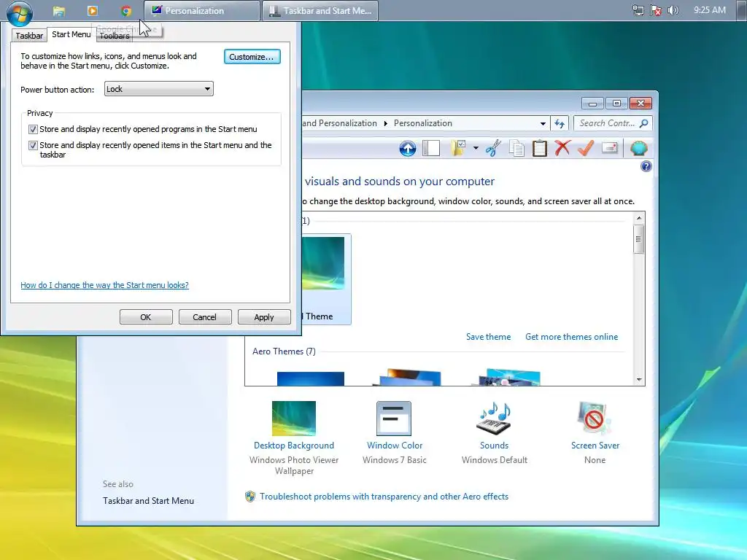This screenshot has width=747, height=560.
Task: Click the Action Center flag icon
Action: click(x=656, y=10)
